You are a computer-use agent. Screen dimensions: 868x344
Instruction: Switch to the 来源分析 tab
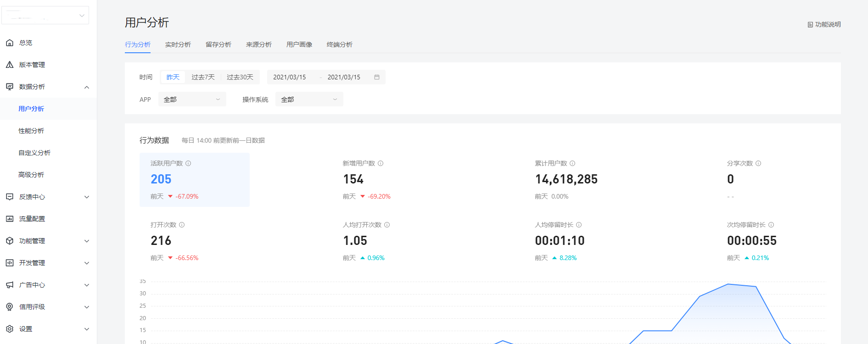point(259,44)
